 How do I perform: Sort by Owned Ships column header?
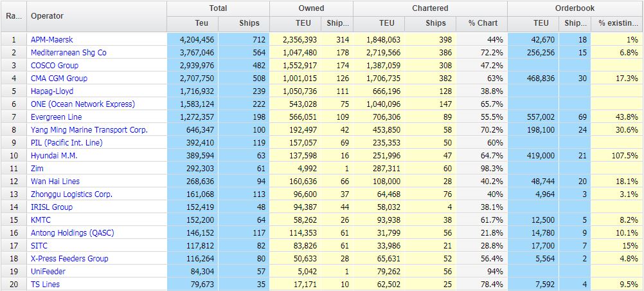337,24
